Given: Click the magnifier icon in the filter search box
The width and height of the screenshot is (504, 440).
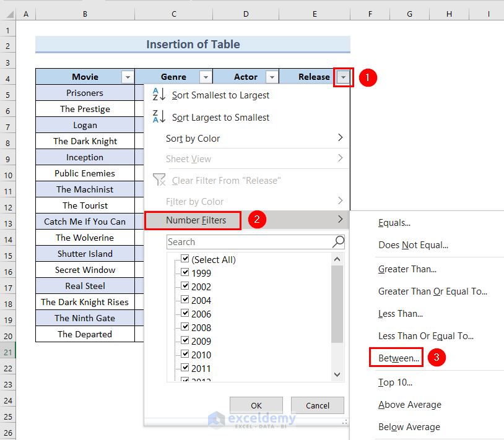Looking at the screenshot, I should pyautogui.click(x=337, y=241).
